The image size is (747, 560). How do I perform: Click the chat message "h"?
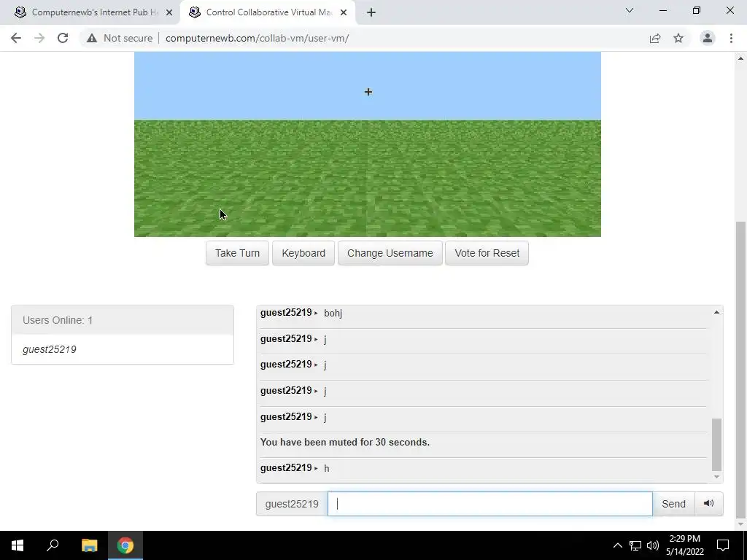327,468
